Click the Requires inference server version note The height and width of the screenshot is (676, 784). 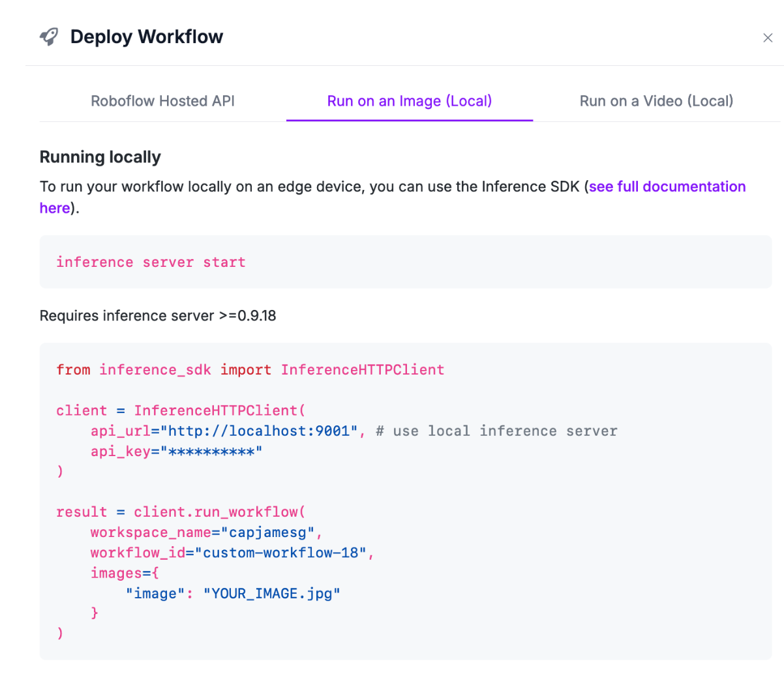(x=158, y=316)
